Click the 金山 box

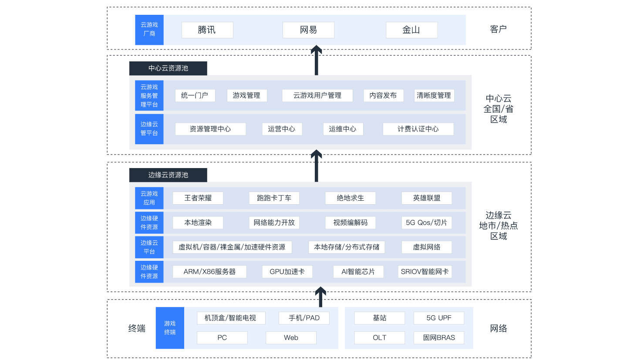[x=411, y=30]
